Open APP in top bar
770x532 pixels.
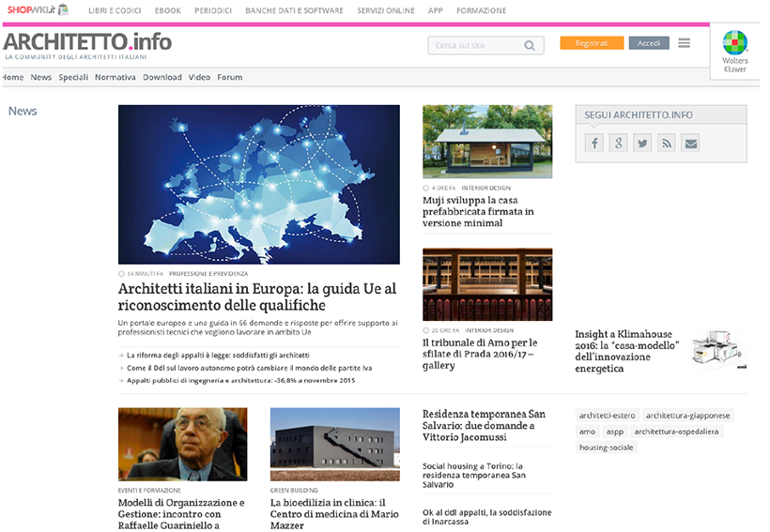pos(435,10)
